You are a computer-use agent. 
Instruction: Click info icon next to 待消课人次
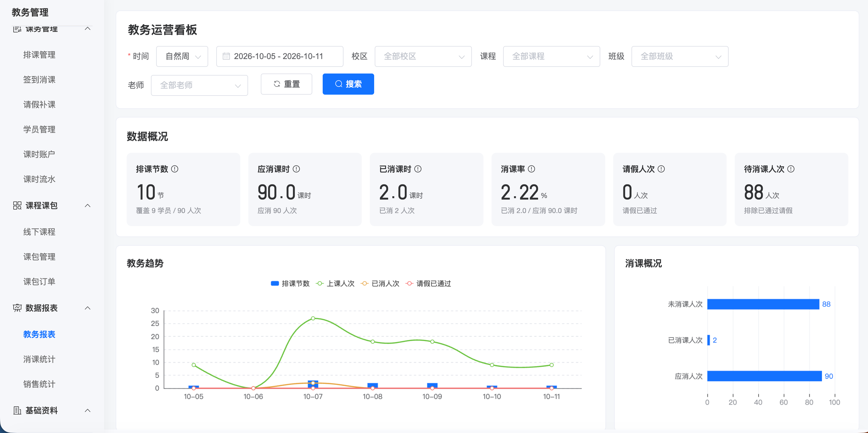pyautogui.click(x=791, y=169)
